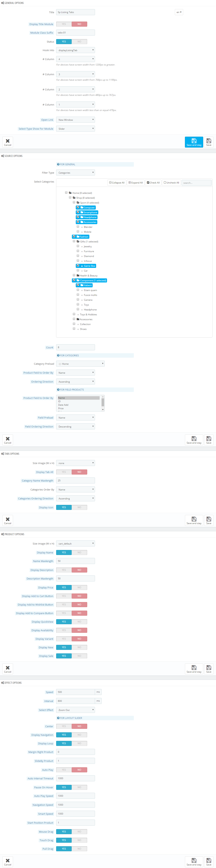Click the Habent folder icon in the tree
Image resolution: width=216 pixels, height=868 pixels.
tap(82, 285)
